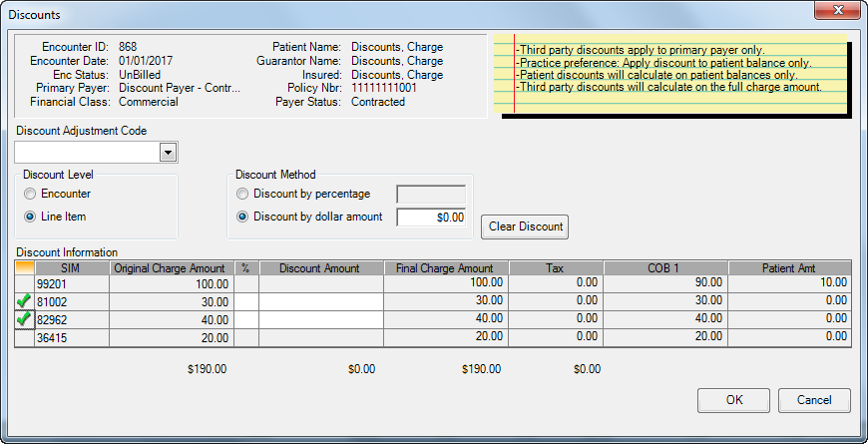The image size is (868, 444).
Task: Click the Encounter ID value 868
Action: coord(128,47)
